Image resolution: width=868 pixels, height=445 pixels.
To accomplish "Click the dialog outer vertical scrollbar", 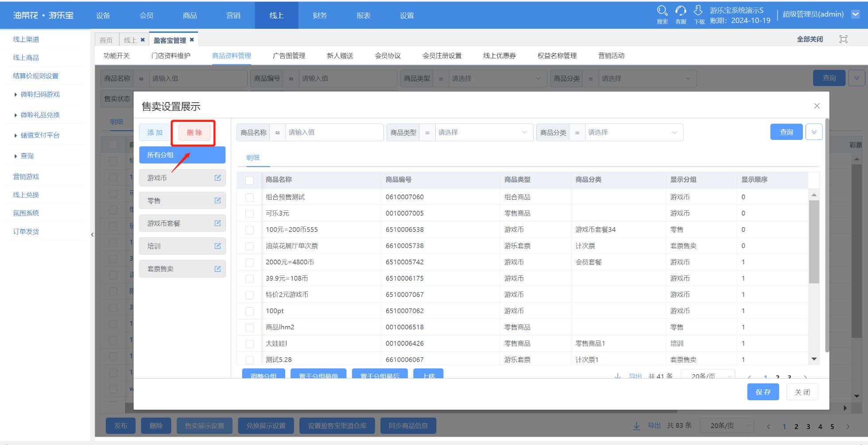I will tap(827, 235).
